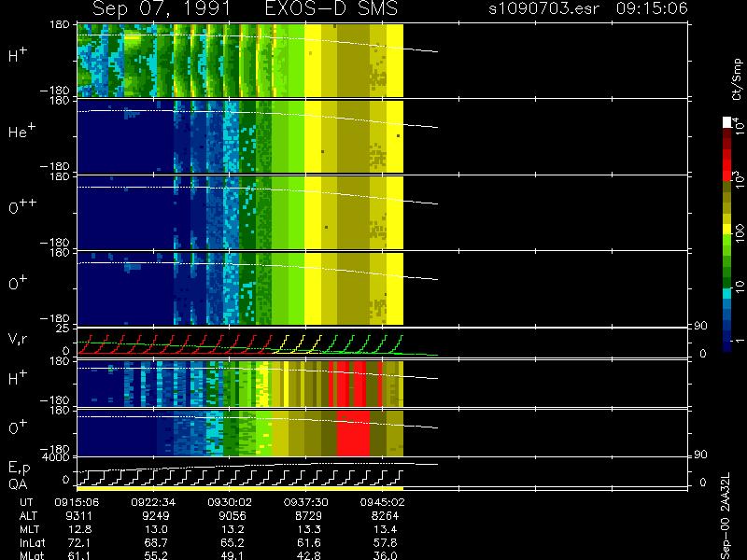Click the InLat value "57.8"
747x560 pixels.
point(386,542)
